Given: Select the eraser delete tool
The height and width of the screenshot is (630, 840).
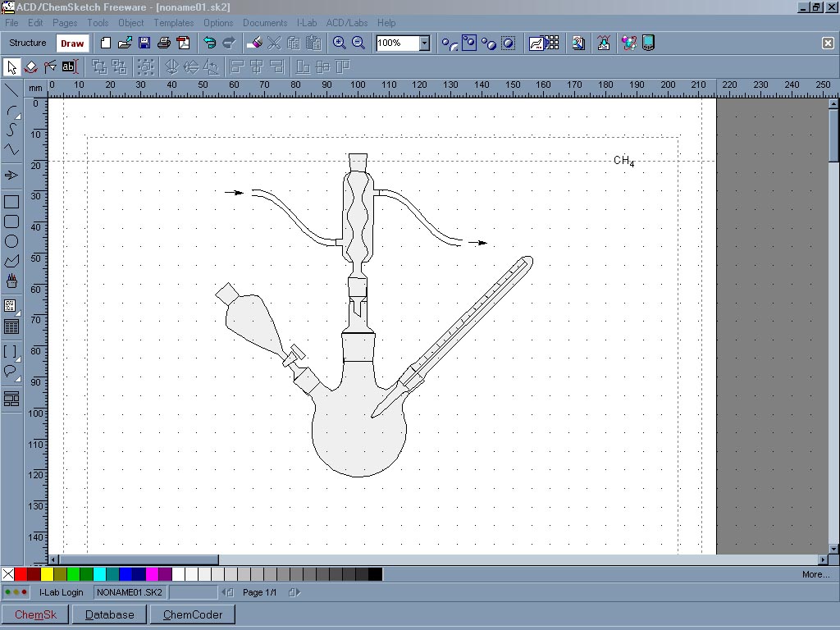Looking at the screenshot, I should click(254, 43).
